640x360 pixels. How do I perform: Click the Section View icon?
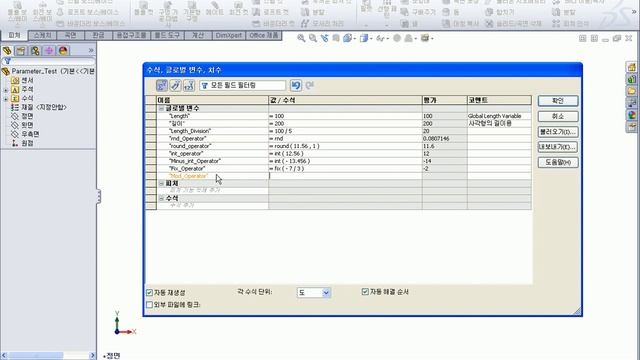tap(336, 38)
